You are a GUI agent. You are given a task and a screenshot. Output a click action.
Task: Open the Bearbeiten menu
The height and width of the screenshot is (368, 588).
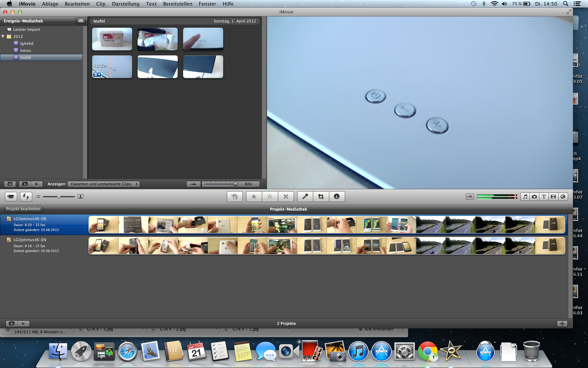[77, 4]
